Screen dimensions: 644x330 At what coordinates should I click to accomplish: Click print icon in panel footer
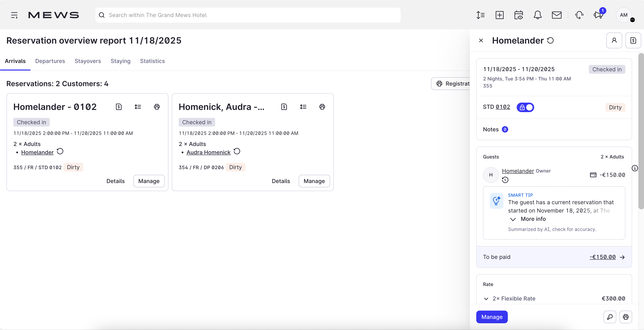click(x=626, y=317)
